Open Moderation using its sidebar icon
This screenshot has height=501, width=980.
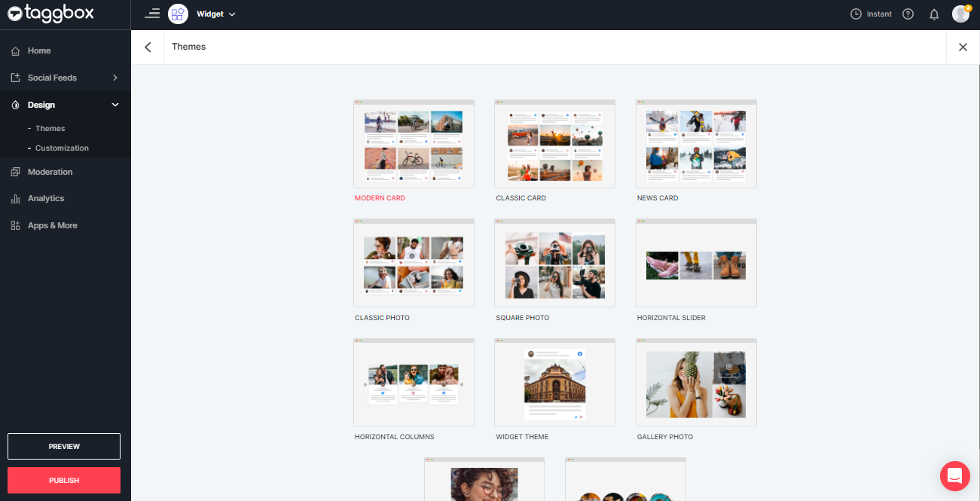click(x=16, y=171)
